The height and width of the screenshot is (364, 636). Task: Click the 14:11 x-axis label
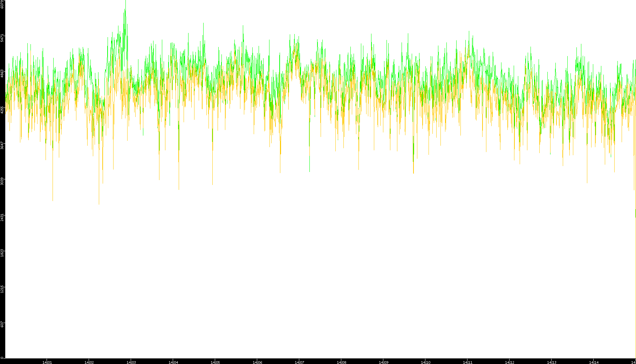(x=467, y=362)
